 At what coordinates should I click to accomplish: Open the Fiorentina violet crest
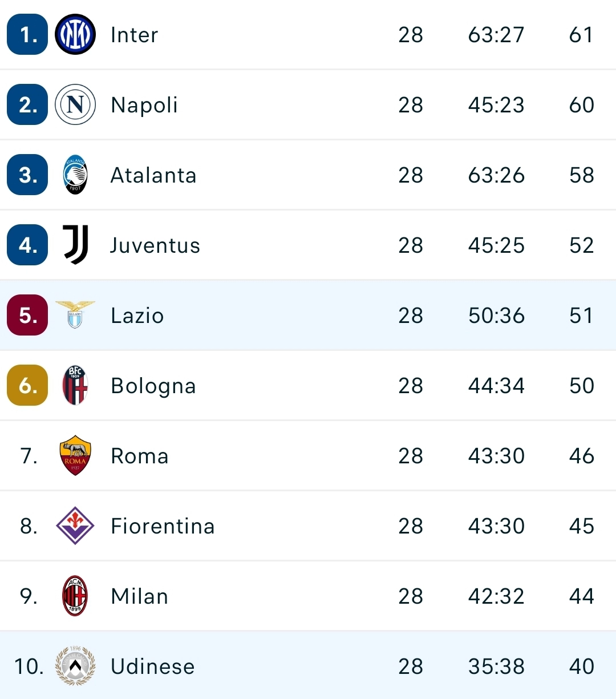pos(75,526)
